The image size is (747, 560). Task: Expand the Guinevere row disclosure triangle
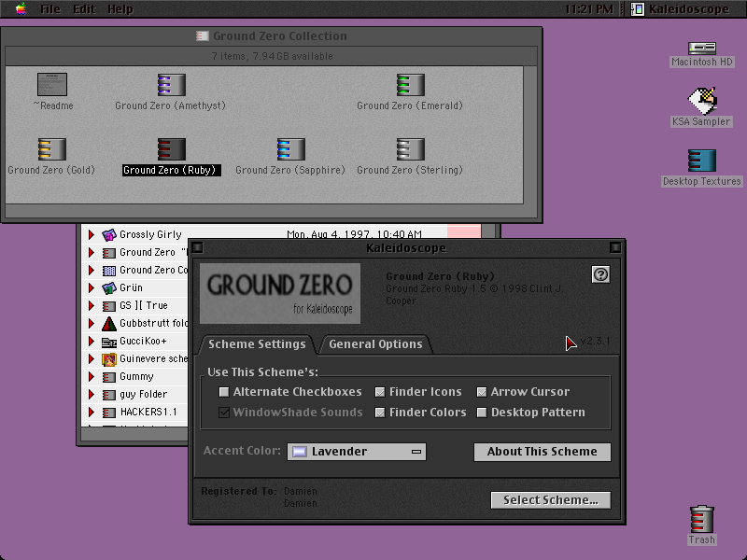[x=91, y=359]
